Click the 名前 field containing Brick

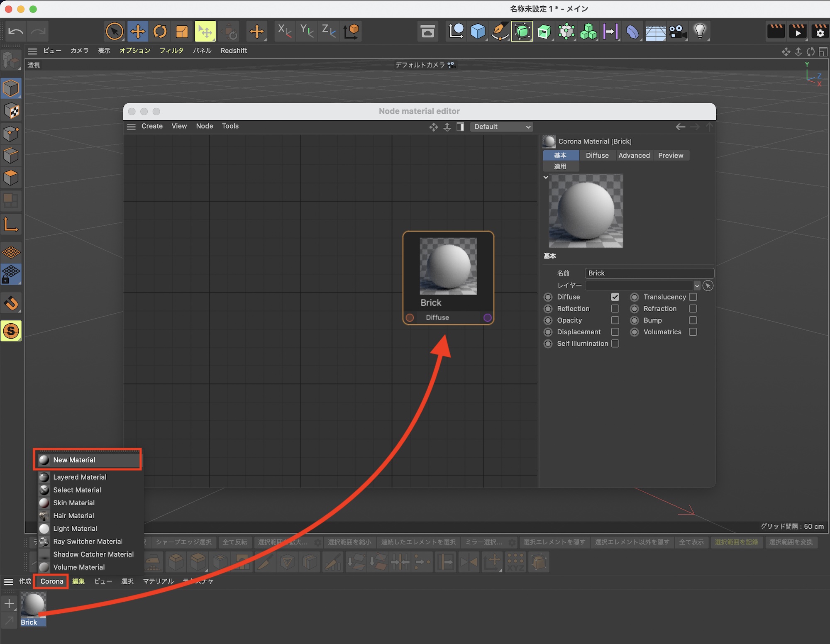tap(649, 273)
